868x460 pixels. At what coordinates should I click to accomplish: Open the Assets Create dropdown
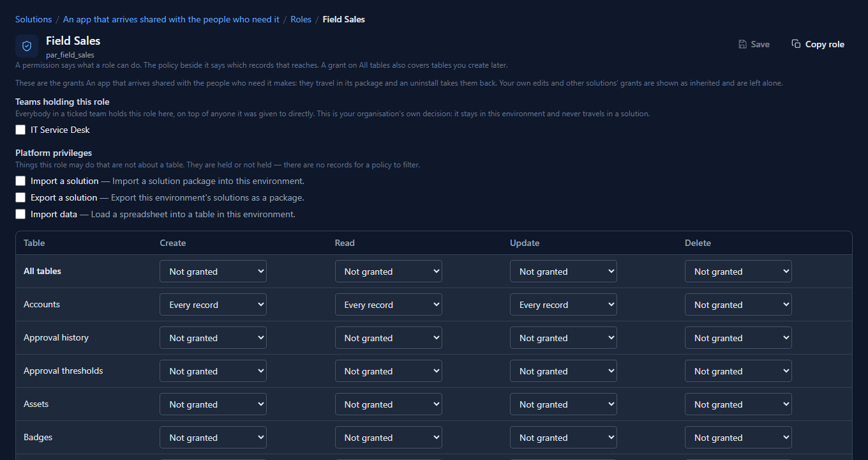point(213,404)
